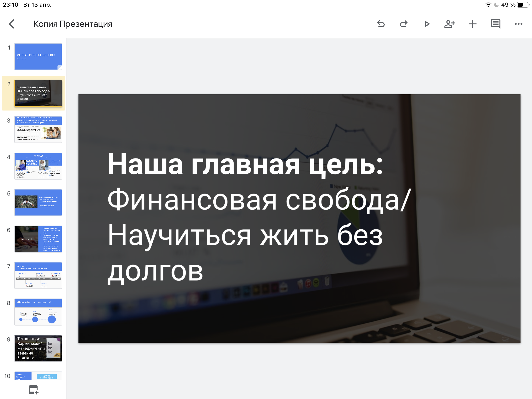Select slide 7 Этапы timeline thumbnail
The image size is (532, 399).
(x=38, y=275)
